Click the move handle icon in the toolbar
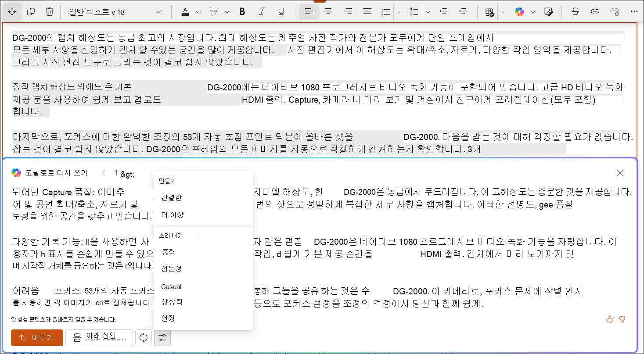The image size is (644, 354). pos(12,12)
